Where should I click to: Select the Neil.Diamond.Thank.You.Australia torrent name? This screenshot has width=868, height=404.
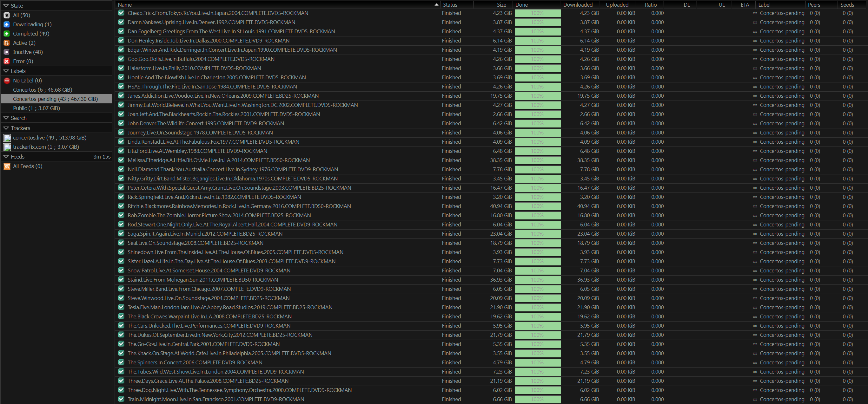pos(233,169)
